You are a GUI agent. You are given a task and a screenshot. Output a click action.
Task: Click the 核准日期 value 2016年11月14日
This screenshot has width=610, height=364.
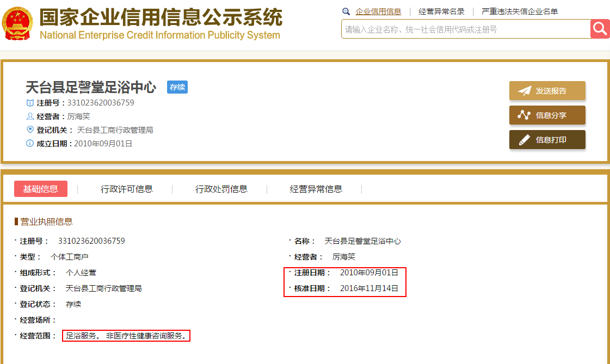369,288
